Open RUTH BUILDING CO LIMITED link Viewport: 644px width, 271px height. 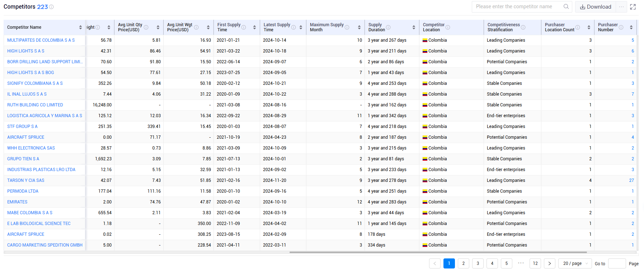[x=35, y=105]
